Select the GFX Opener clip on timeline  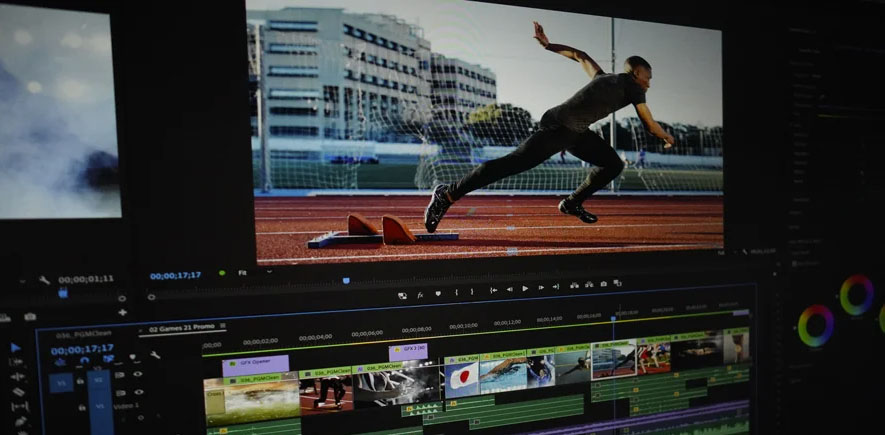[x=254, y=364]
